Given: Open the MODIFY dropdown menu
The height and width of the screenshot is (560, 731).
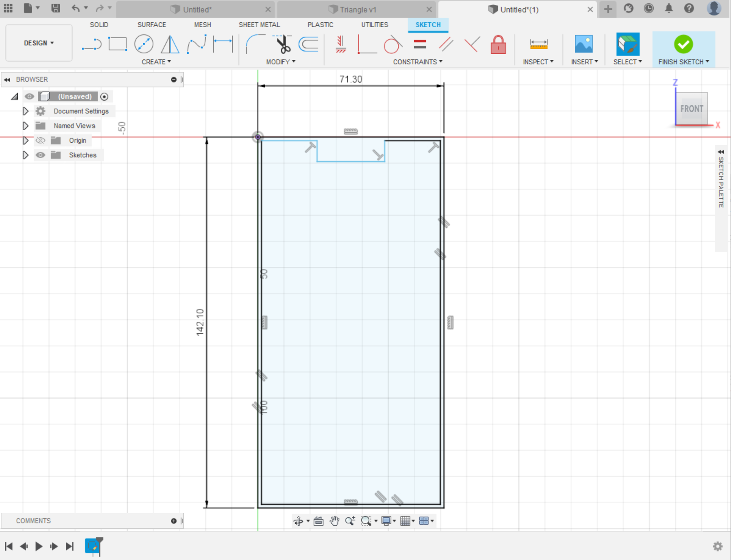Looking at the screenshot, I should click(x=281, y=62).
